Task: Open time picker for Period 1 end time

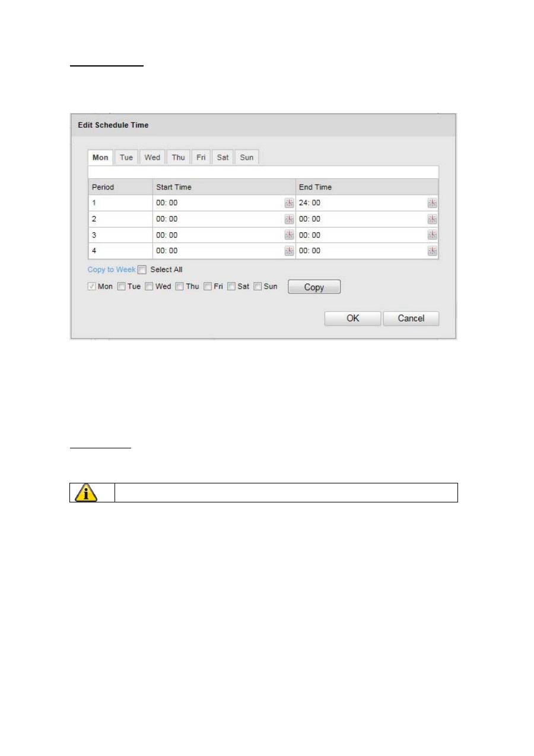Action: pos(432,203)
